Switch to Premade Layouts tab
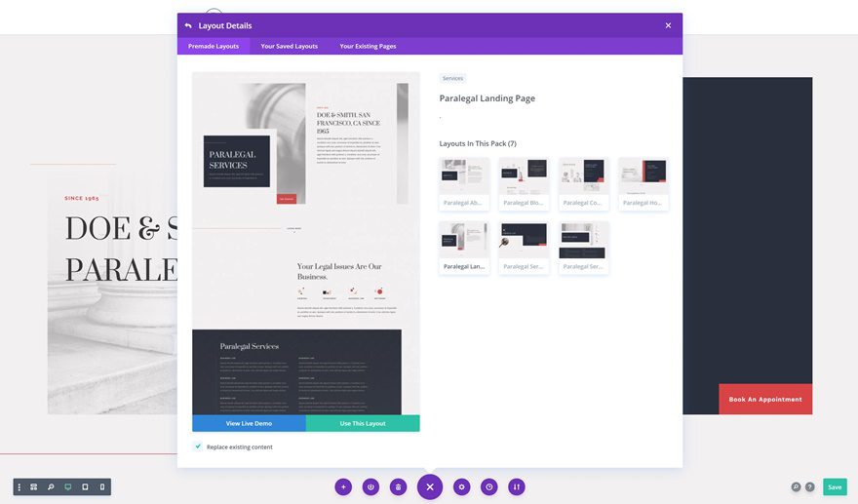 tap(214, 46)
